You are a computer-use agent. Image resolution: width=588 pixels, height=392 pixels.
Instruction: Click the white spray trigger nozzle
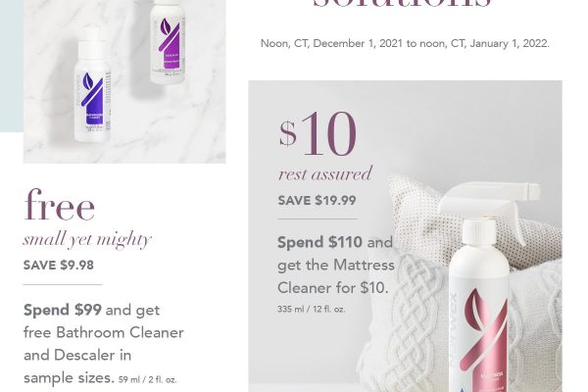pos(491,203)
